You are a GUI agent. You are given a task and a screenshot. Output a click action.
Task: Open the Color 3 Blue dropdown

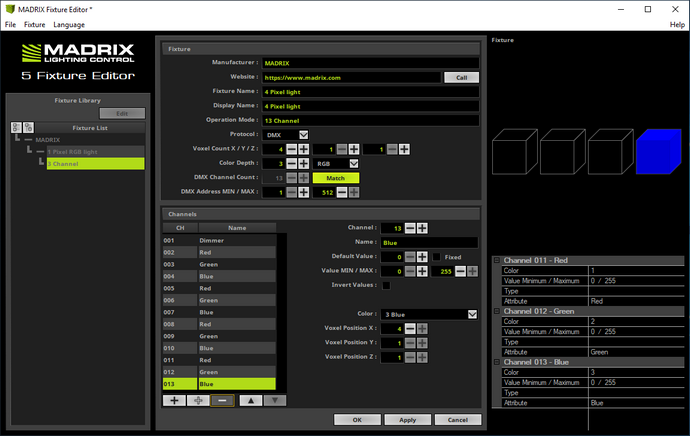point(472,315)
